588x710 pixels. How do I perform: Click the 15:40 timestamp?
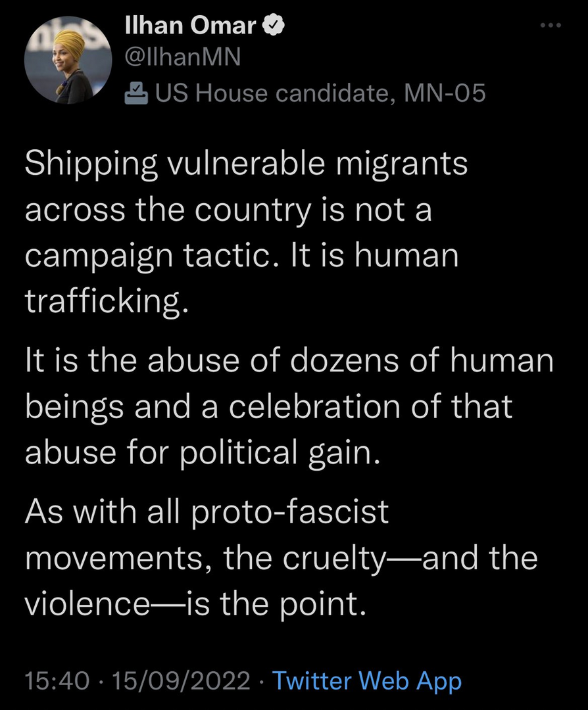[x=57, y=680]
